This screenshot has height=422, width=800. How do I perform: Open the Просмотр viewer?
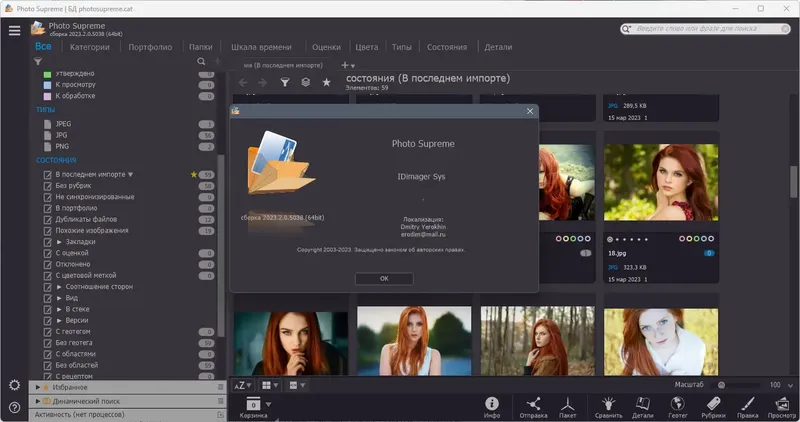click(782, 407)
